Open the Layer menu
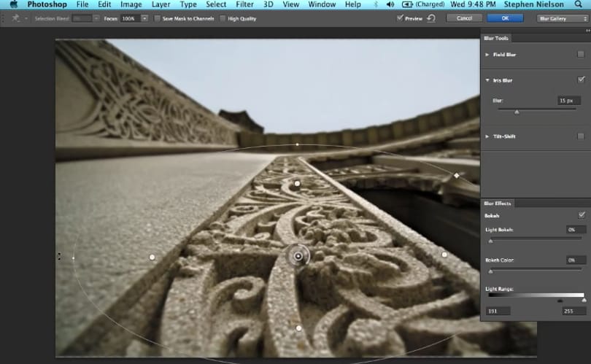This screenshot has width=591, height=364. (161, 4)
